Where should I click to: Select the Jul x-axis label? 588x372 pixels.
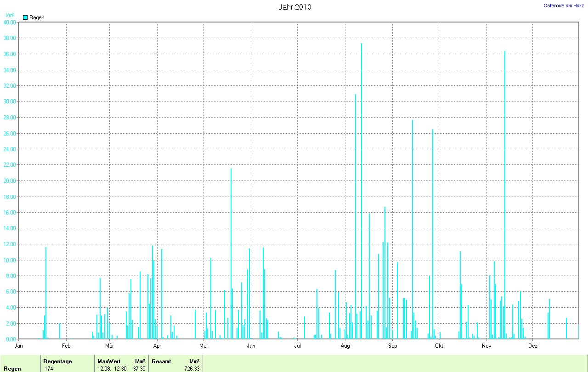click(298, 345)
